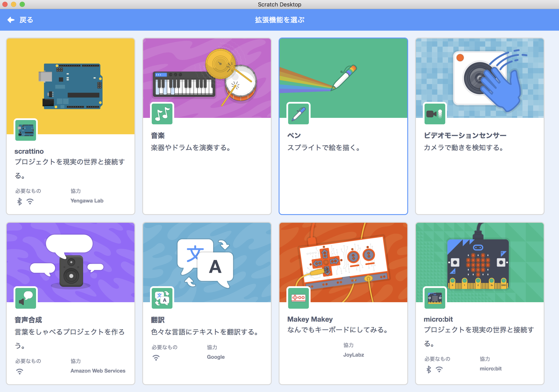Click the 戻る back button text
The width and height of the screenshot is (559, 392).
pyautogui.click(x=26, y=20)
